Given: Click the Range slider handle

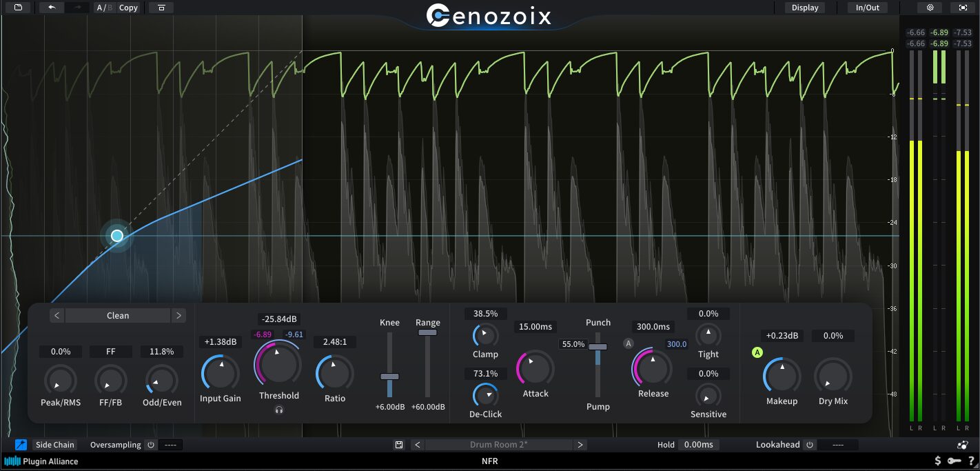Looking at the screenshot, I should tap(427, 332).
